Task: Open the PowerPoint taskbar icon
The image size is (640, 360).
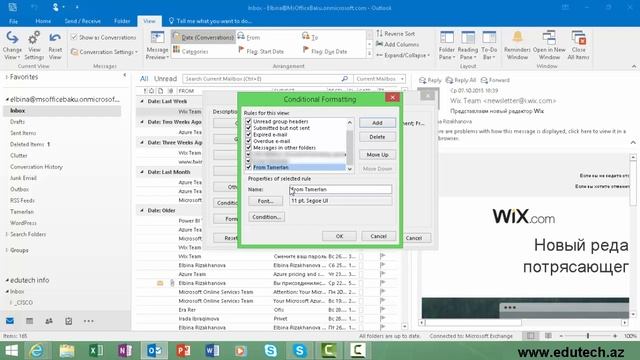Action: (x=183, y=350)
